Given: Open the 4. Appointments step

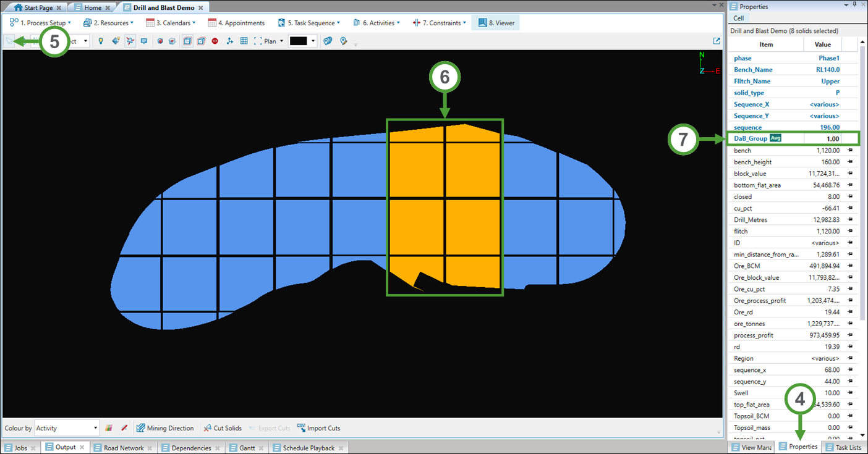Looking at the screenshot, I should 236,23.
